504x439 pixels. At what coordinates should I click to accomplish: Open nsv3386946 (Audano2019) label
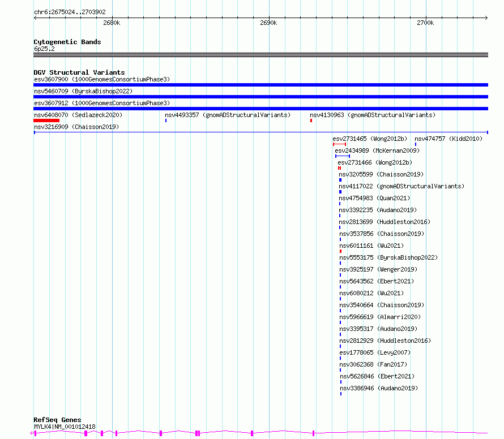[379, 388]
